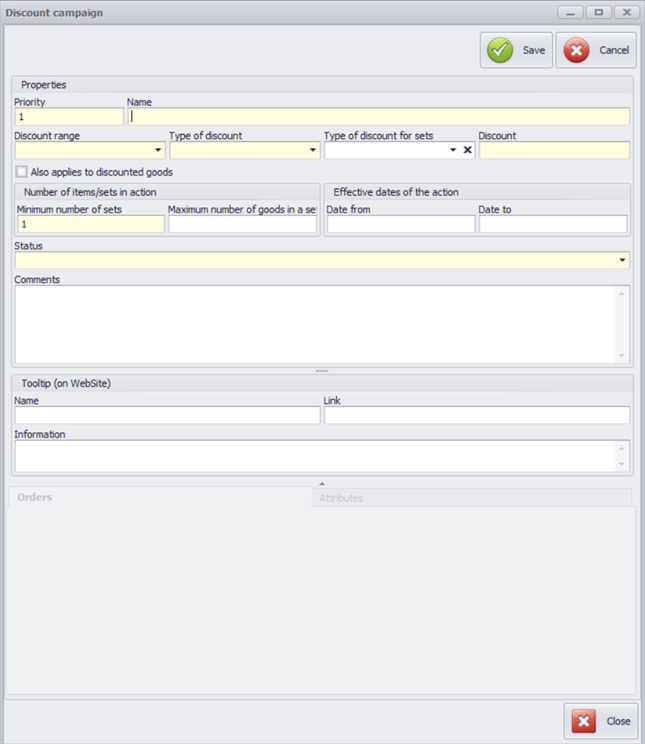
Task: Click the Date to field
Action: coord(553,224)
